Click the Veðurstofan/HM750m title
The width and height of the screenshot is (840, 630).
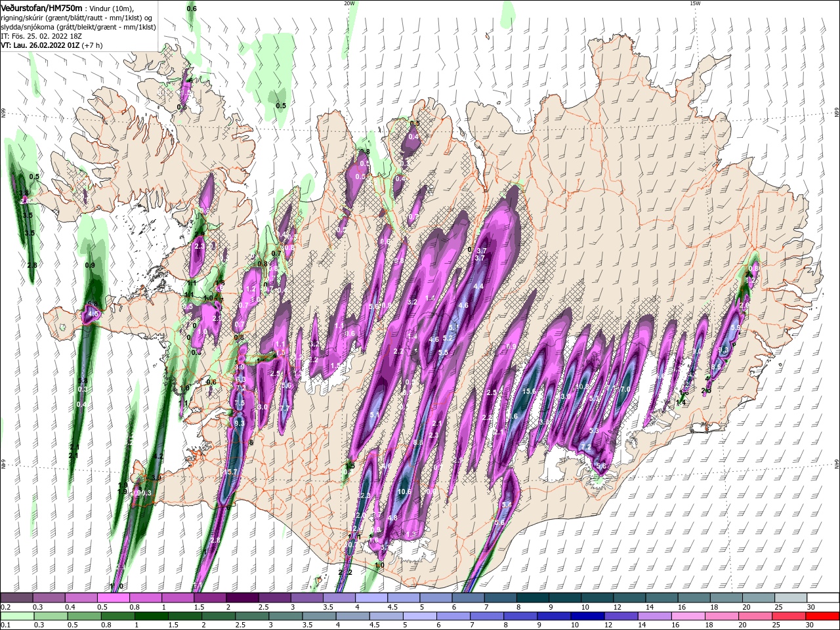41,7
